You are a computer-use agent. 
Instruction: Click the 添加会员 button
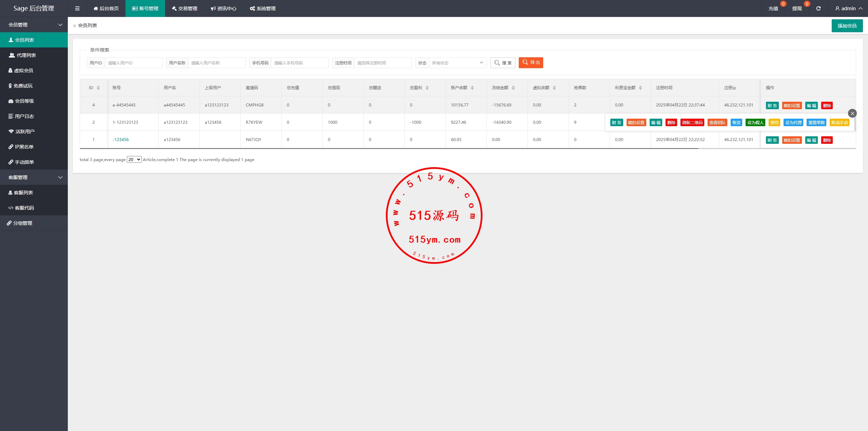847,26
